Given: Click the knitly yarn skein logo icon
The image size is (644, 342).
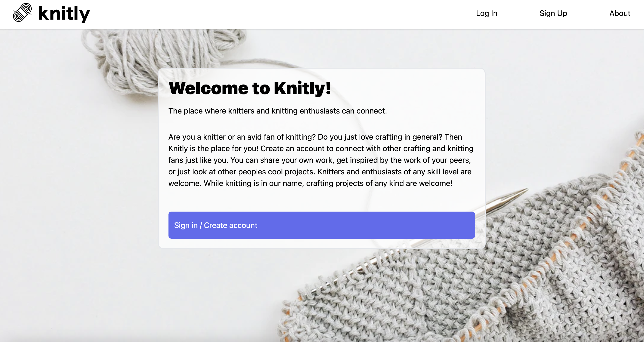Looking at the screenshot, I should (22, 13).
